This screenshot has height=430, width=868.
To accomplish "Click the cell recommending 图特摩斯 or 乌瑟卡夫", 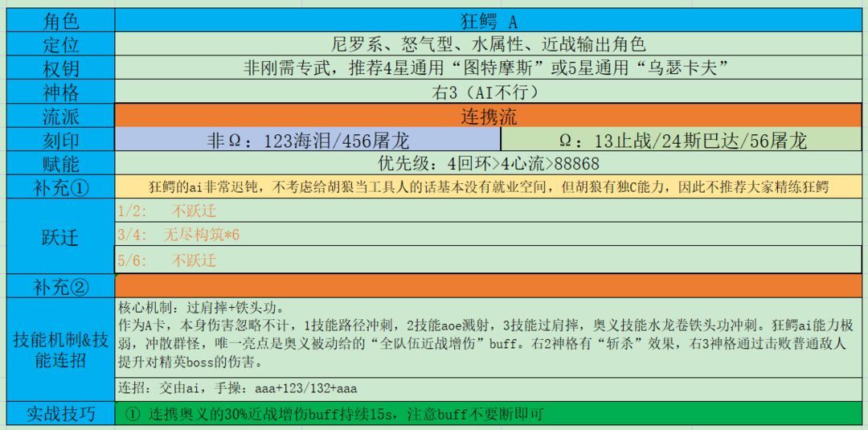I will click(489, 68).
